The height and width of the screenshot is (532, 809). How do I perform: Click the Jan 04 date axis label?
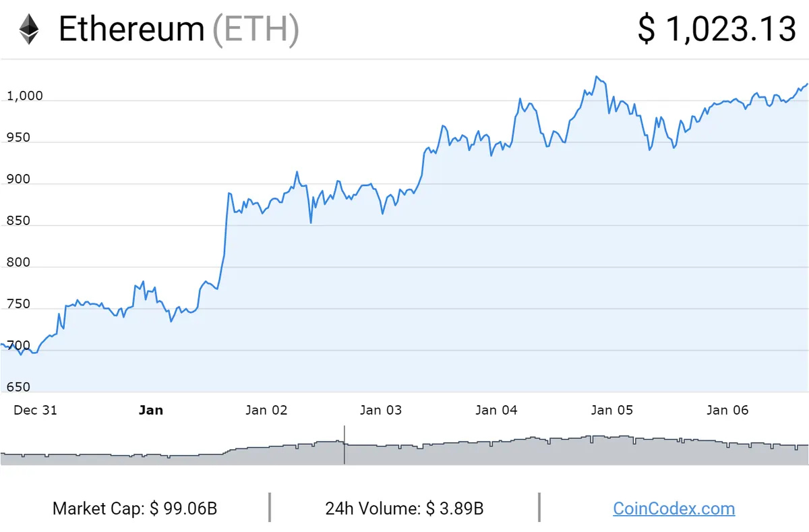[x=496, y=410]
